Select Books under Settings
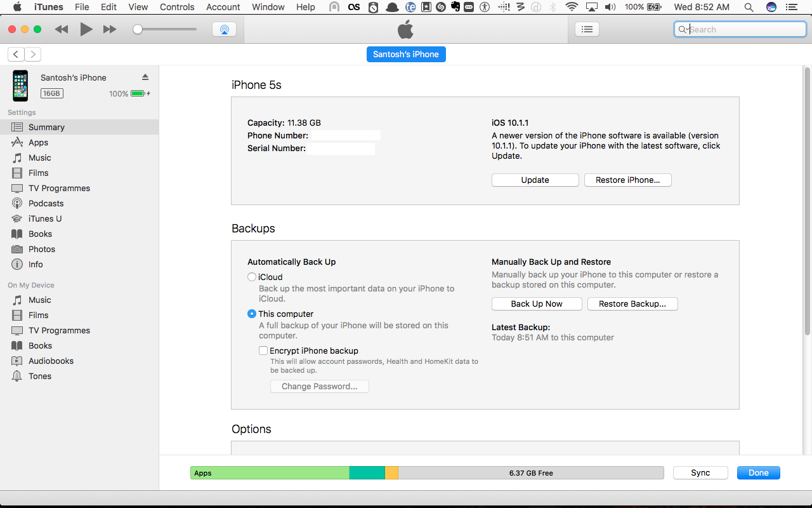Viewport: 812px width, 508px height. [79, 234]
